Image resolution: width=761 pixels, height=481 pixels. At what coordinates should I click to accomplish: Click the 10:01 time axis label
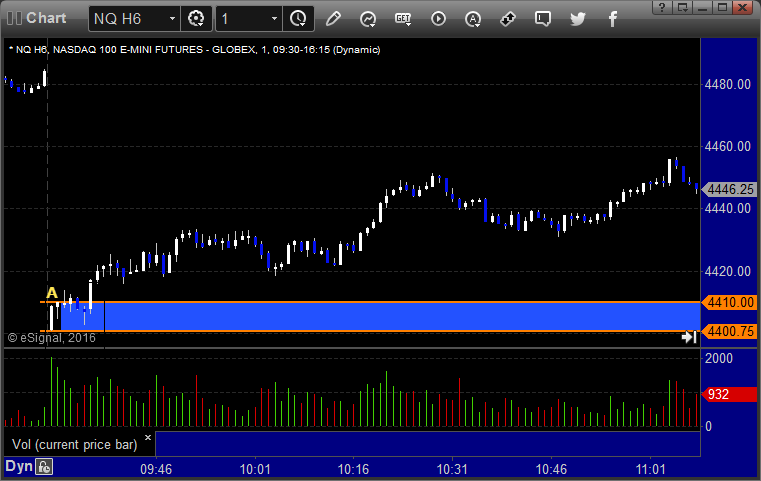[x=255, y=469]
